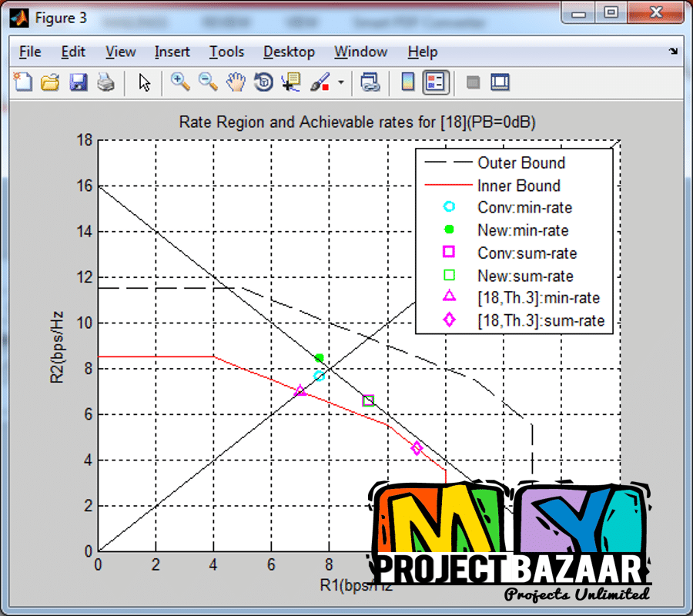Print the figure using the printer icon
693x616 pixels.
(x=105, y=82)
